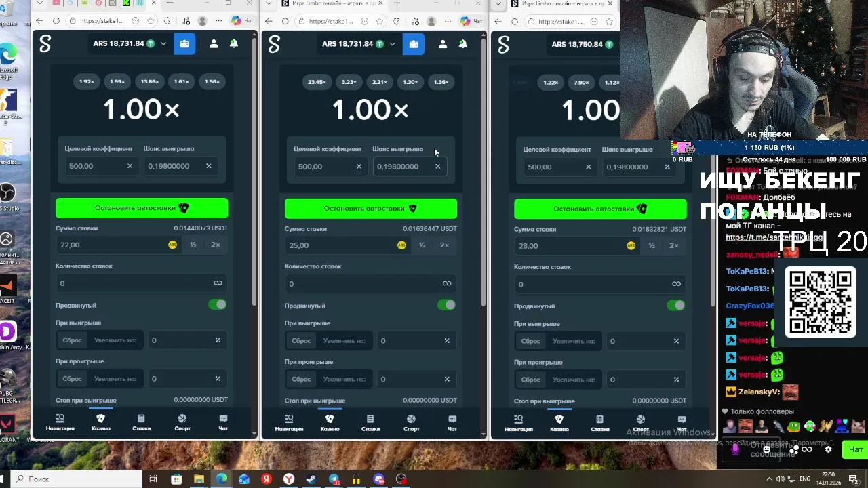This screenshot has width=868, height=488.
Task: Select the 7.90× recent result chip
Action: click(x=581, y=83)
